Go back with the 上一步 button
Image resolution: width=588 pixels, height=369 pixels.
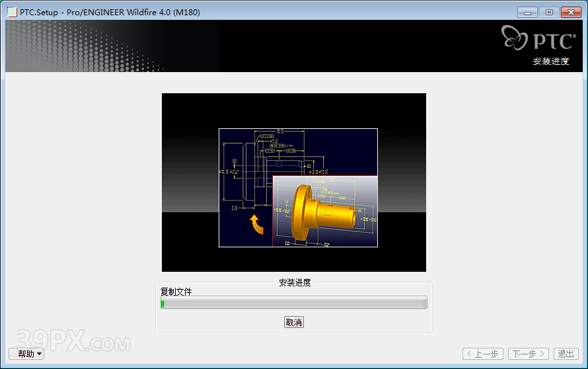(x=483, y=354)
